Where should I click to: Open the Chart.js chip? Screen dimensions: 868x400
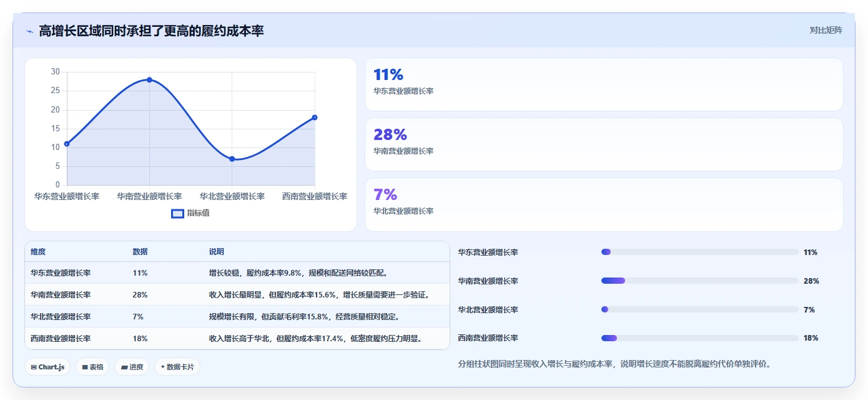(47, 367)
